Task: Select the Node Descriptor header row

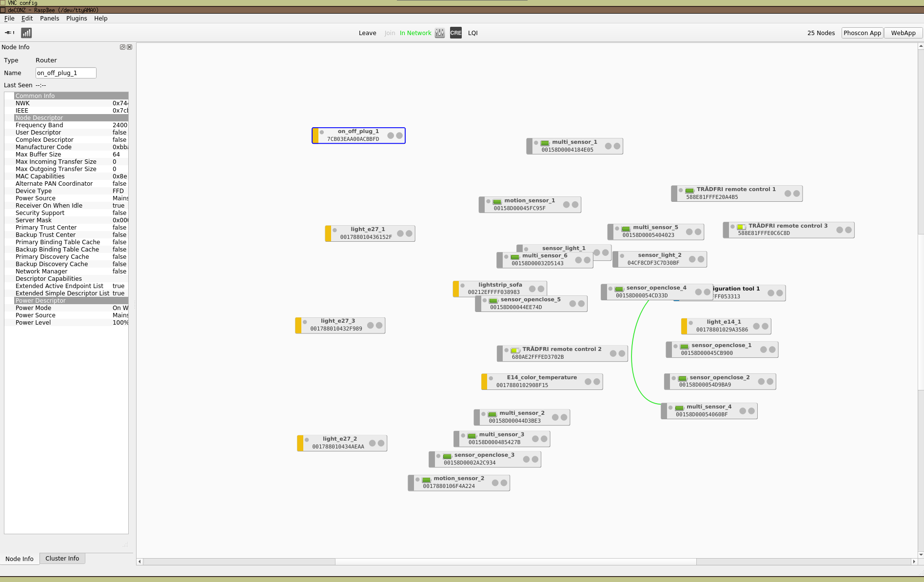Action: (71, 118)
